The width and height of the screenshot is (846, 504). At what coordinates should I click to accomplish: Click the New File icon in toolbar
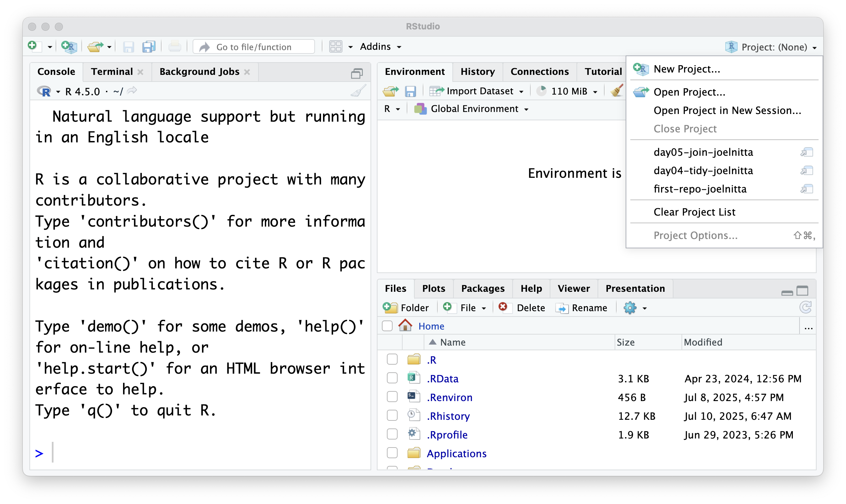34,46
